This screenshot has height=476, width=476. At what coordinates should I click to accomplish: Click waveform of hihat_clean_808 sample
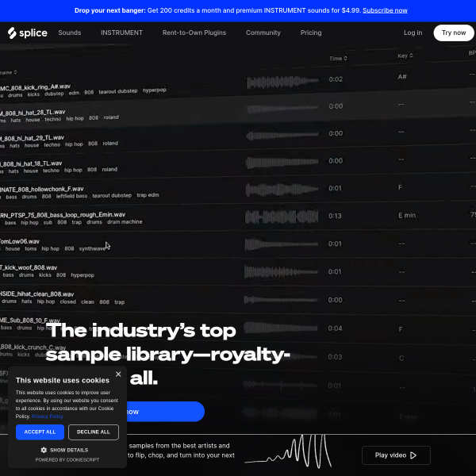click(281, 300)
